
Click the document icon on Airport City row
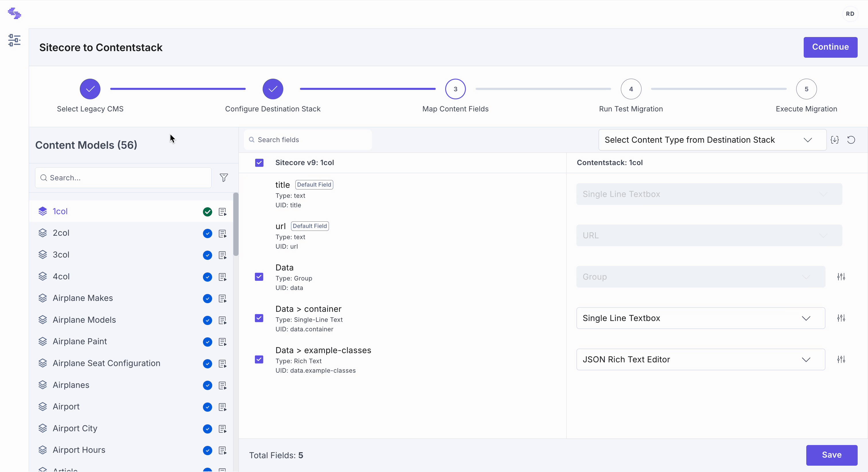[x=222, y=429]
